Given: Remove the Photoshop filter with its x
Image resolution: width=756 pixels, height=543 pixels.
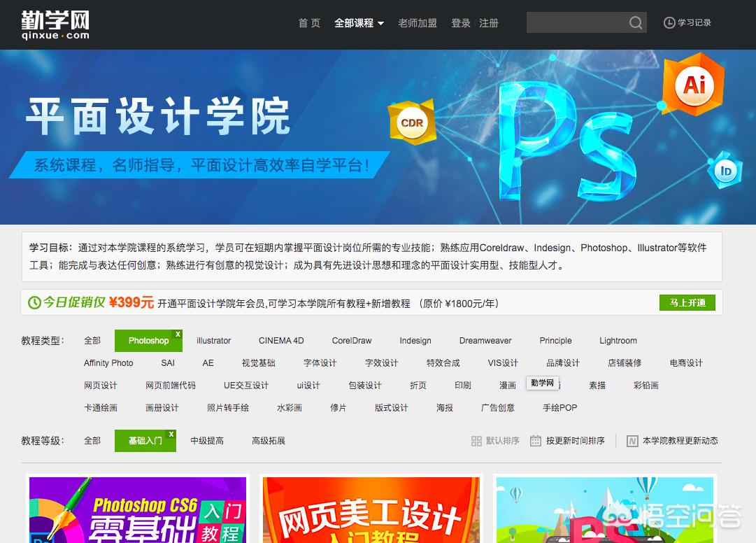Looking at the screenshot, I should coord(178,334).
